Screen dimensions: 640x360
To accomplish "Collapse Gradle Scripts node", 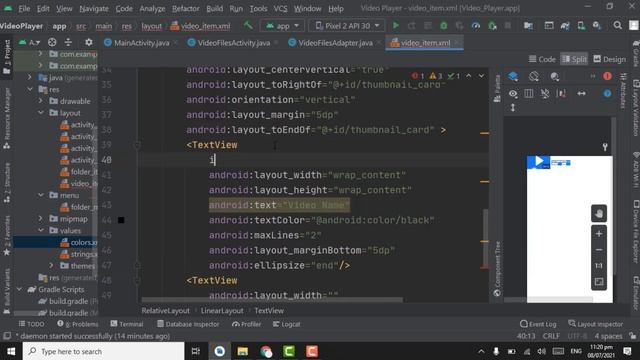I will tap(19, 289).
